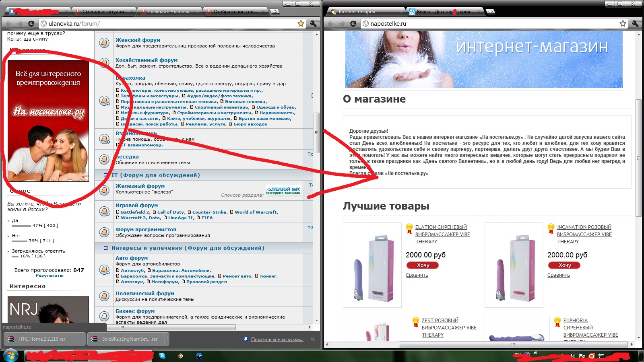
Task: Click the napostelke.ru address bar
Action: (494, 24)
